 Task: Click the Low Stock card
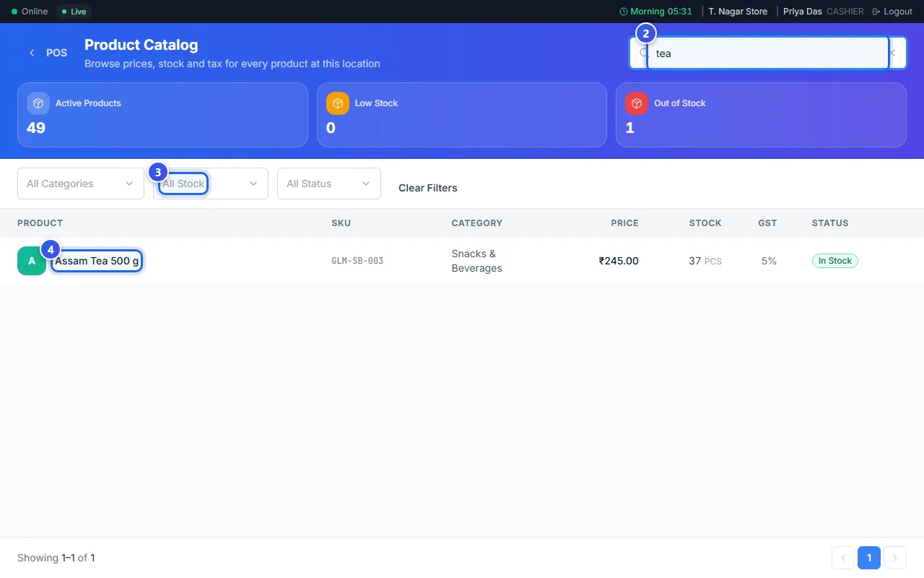click(x=462, y=115)
